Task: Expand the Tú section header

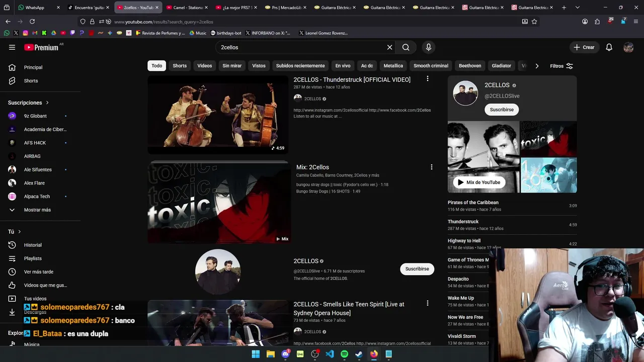Action: pyautogui.click(x=15, y=232)
